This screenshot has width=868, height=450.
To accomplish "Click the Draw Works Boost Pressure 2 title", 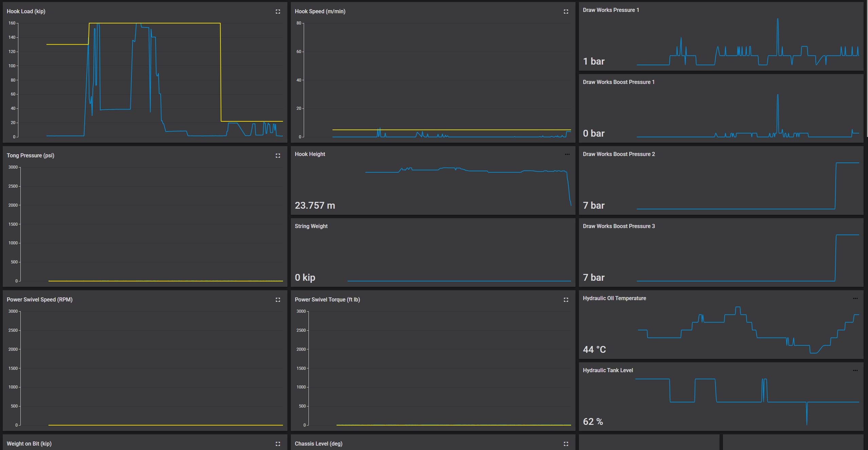I will coord(619,154).
